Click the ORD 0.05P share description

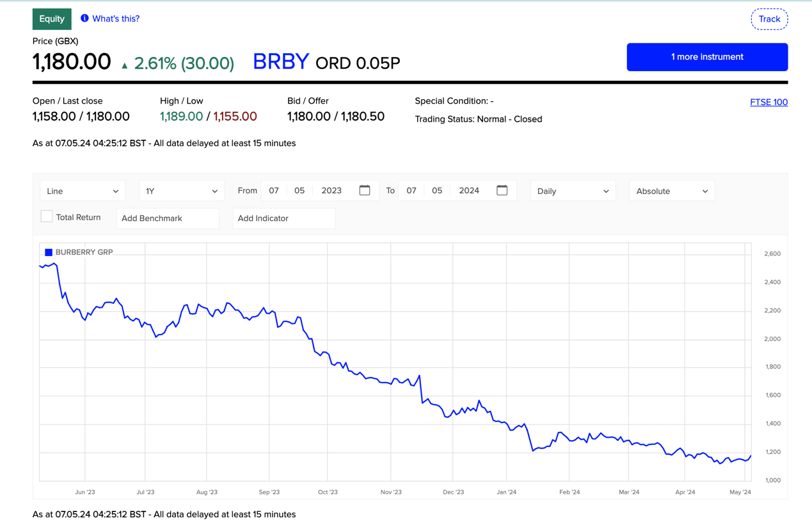click(x=358, y=63)
